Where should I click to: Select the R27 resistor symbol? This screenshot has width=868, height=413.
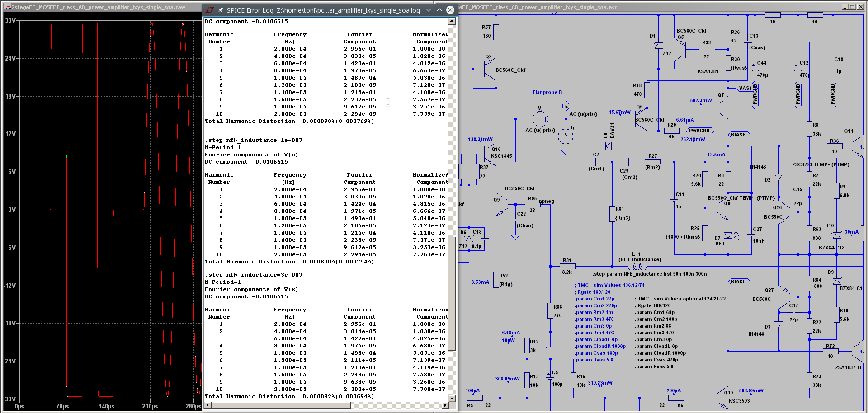point(652,162)
